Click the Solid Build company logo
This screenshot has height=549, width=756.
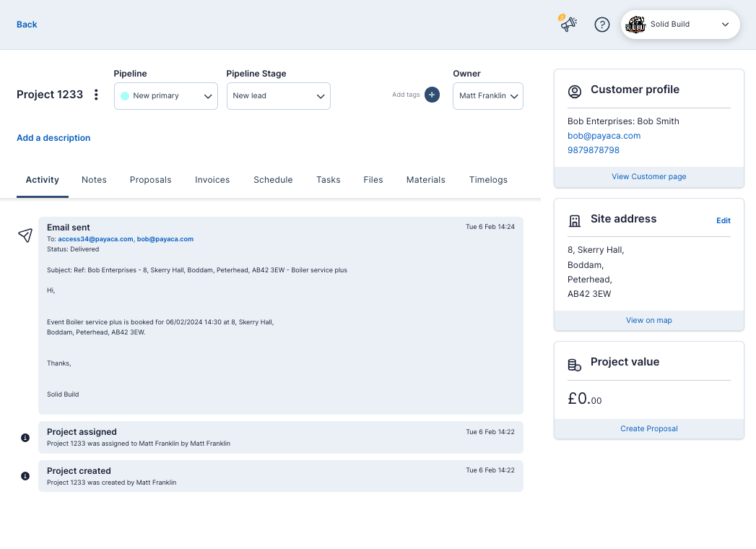click(635, 25)
